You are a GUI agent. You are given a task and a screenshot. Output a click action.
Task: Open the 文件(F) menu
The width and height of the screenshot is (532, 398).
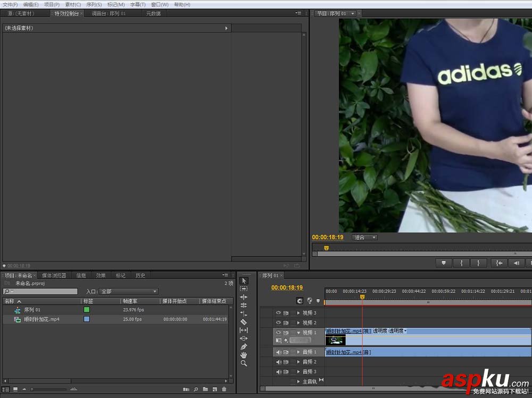click(10, 4)
